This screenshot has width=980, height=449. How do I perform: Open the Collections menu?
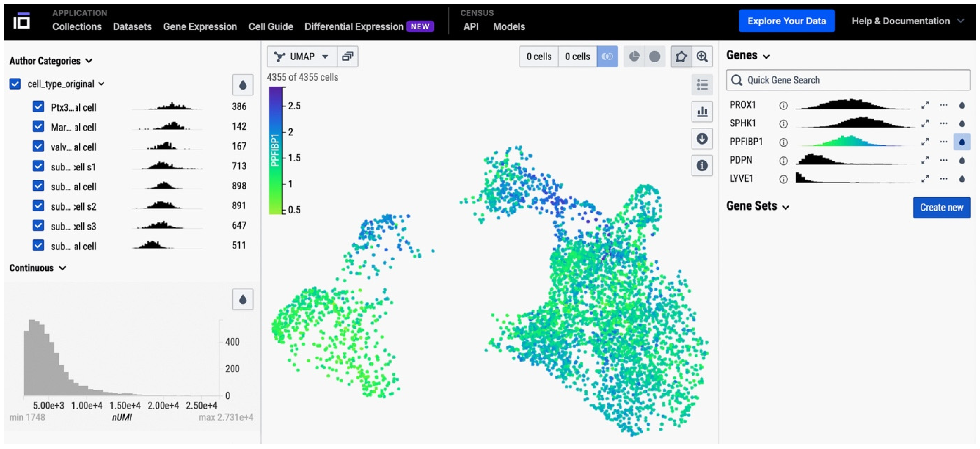click(x=77, y=27)
